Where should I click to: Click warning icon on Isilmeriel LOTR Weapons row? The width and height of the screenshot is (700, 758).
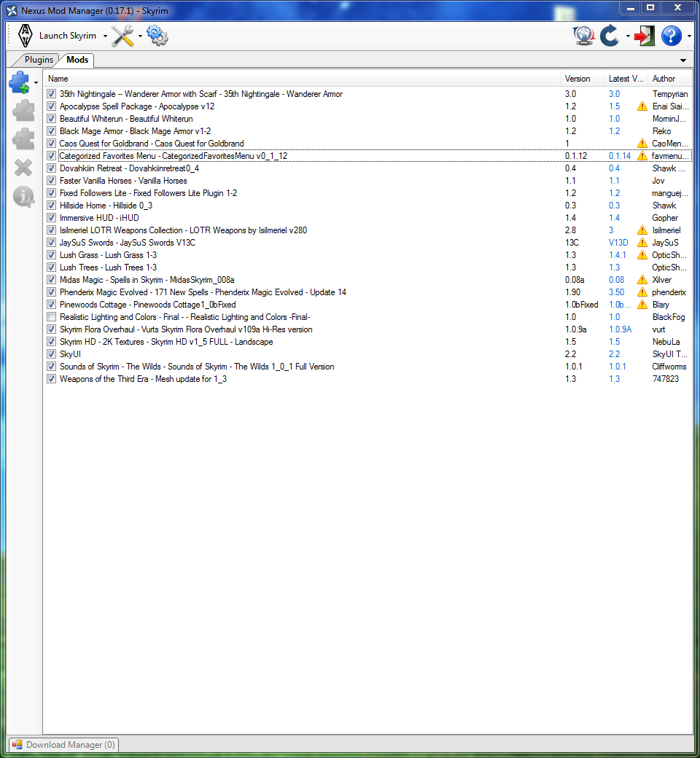[x=642, y=230]
